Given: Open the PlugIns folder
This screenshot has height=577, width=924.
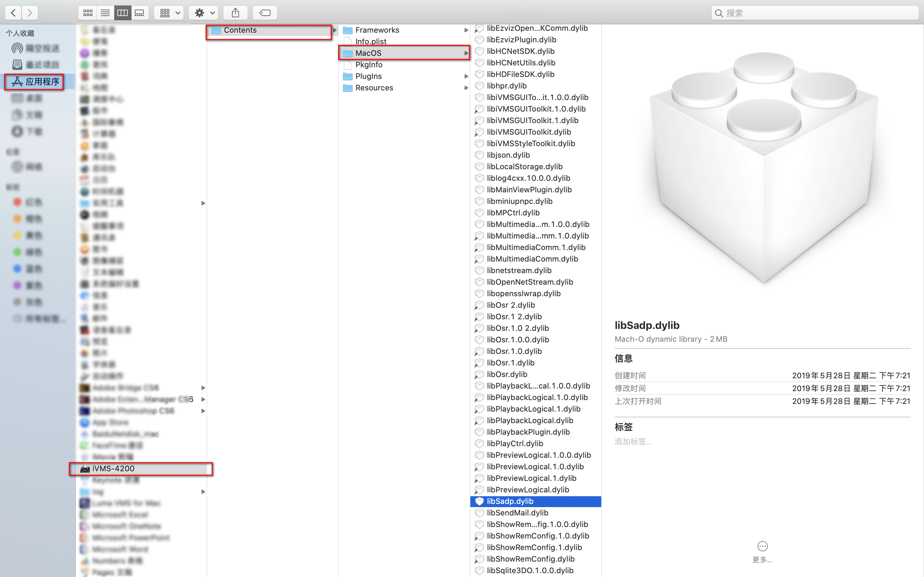Looking at the screenshot, I should click(x=368, y=76).
